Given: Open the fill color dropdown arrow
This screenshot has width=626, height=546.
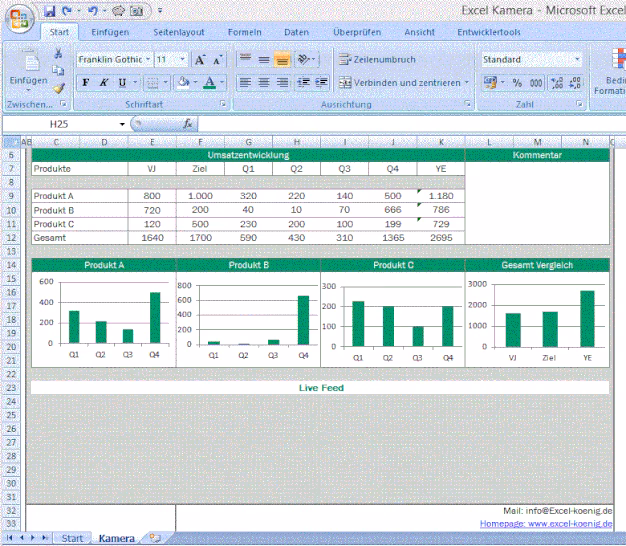Looking at the screenshot, I should coord(195,83).
